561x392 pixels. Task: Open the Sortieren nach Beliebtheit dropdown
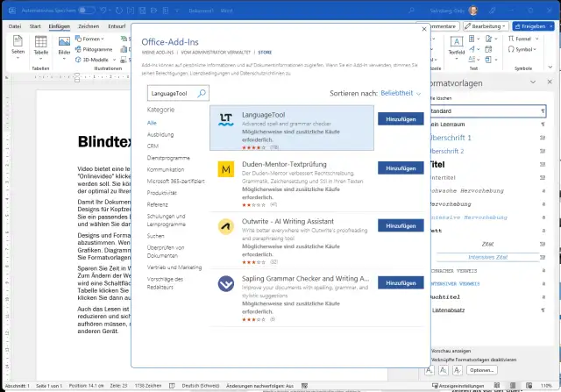tap(401, 92)
